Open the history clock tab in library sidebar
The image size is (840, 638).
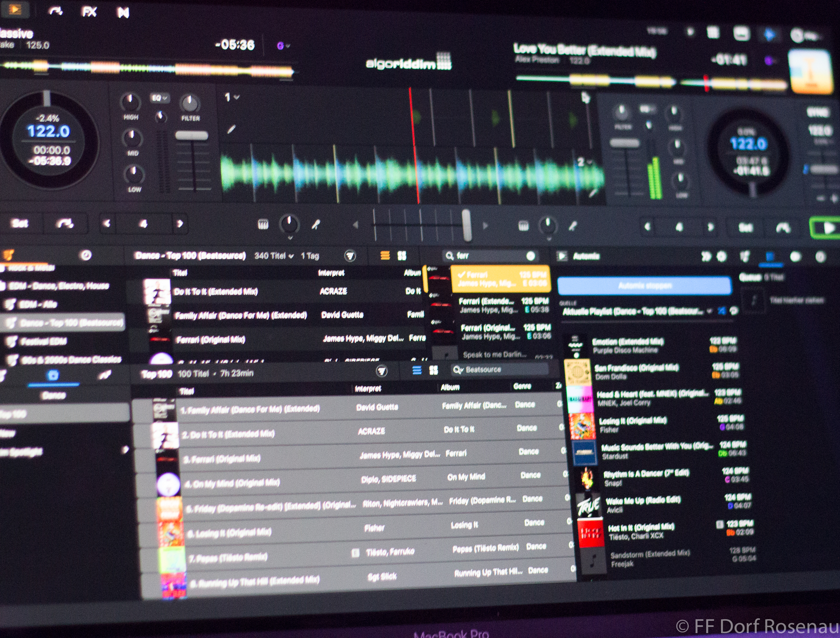point(86,255)
